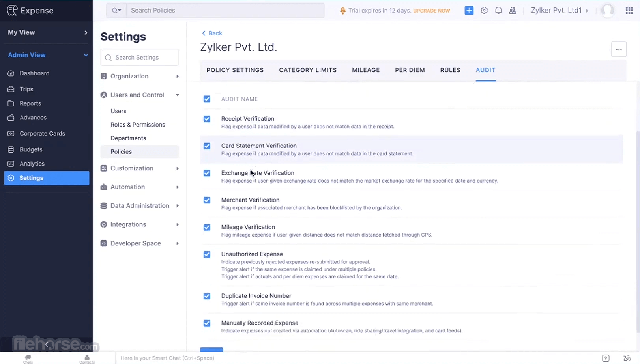
Task: Click the Developer Space code icon
Action: point(104,243)
